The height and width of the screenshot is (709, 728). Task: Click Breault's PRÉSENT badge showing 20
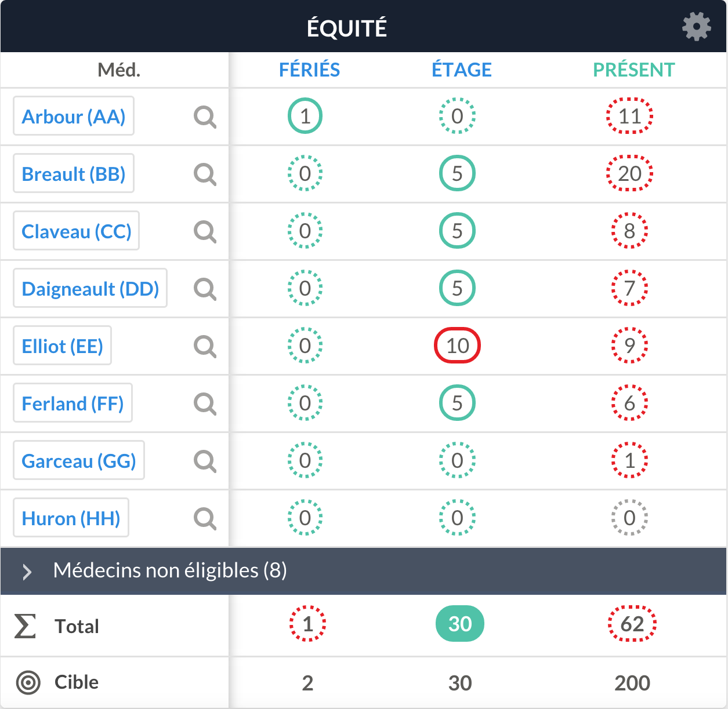coord(629,173)
